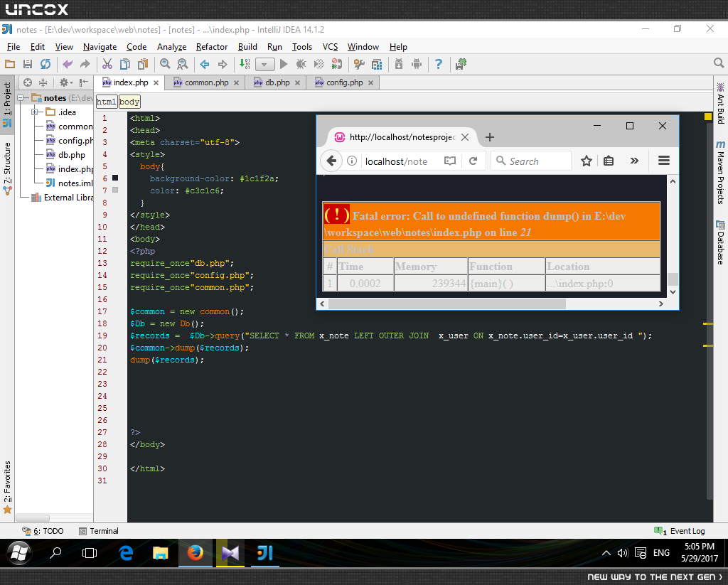Click the Collapse All icon in Project panel
This screenshot has width=728, height=585.
click(x=43, y=82)
